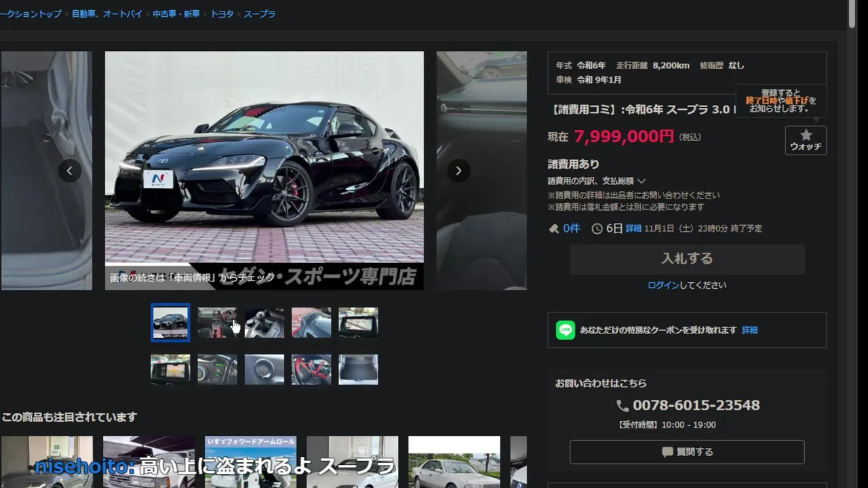Click the phone number 0078-6015-23548

click(x=696, y=405)
